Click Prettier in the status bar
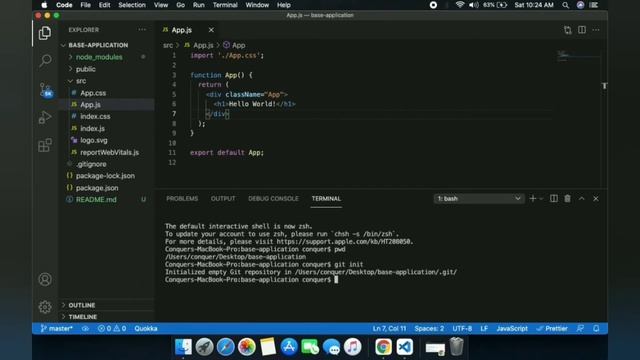 click(552, 329)
